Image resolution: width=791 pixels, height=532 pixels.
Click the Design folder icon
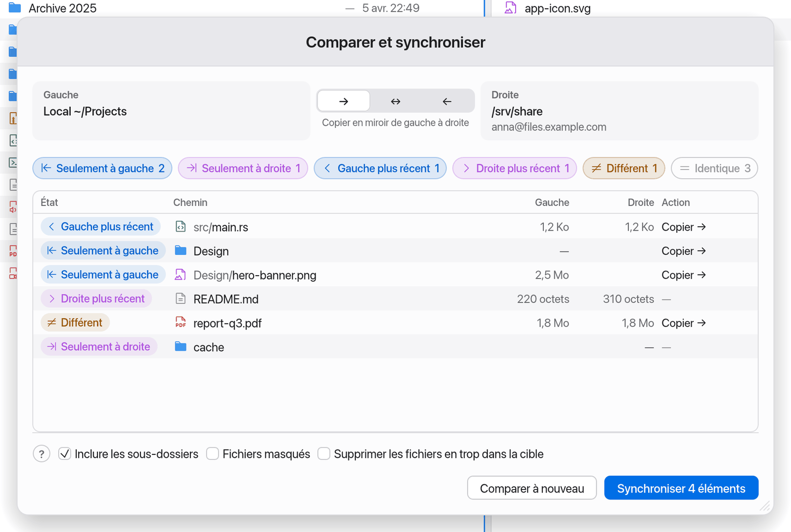(x=180, y=250)
